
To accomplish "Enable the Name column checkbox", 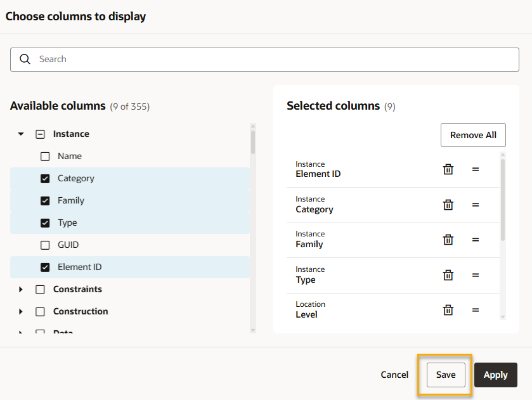I will [45, 157].
